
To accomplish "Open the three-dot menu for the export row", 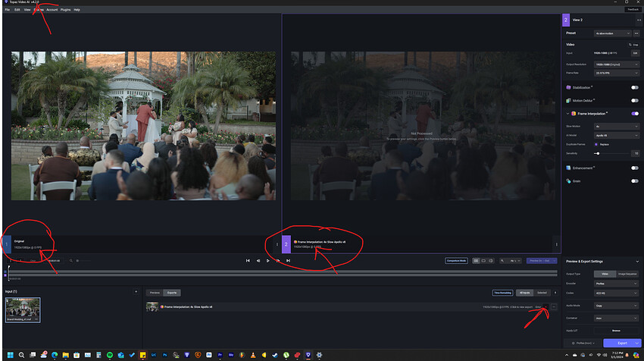I will [555, 306].
